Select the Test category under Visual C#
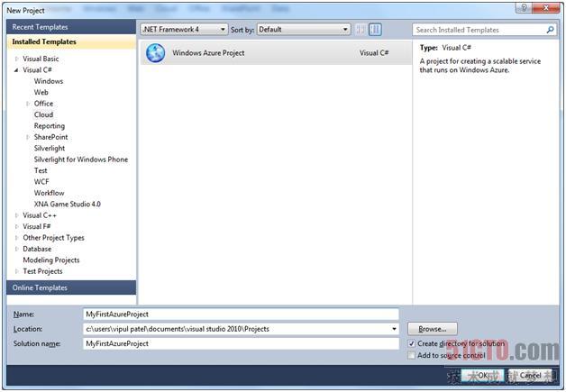Viewport: 566px width, 392px height. point(41,170)
